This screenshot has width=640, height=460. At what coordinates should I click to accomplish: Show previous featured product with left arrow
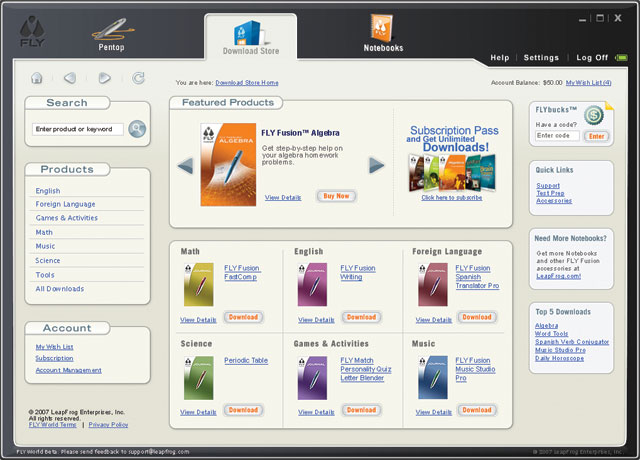point(185,165)
